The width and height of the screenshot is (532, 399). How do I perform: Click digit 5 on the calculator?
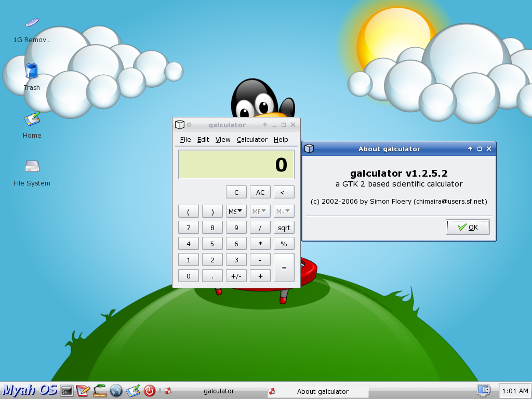(x=212, y=244)
